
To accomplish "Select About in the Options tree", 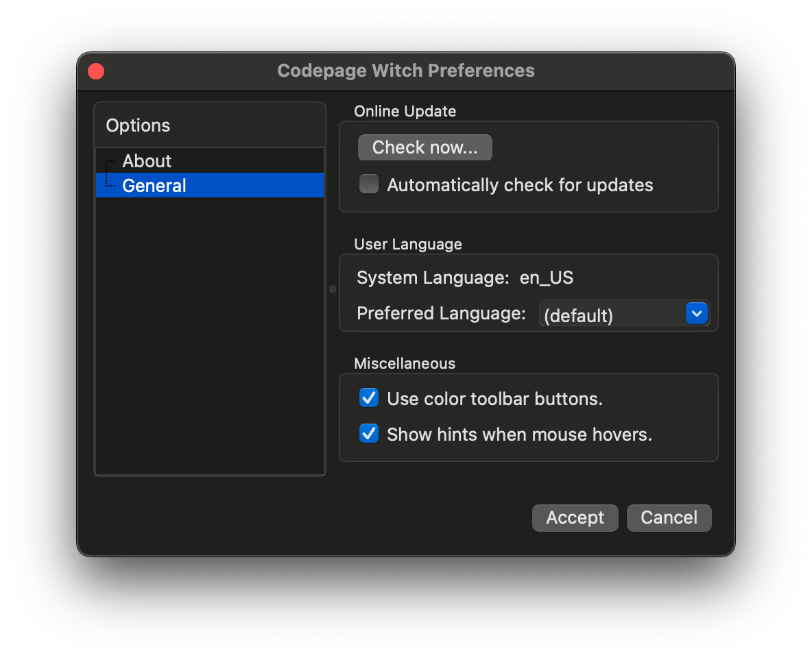I will 147,161.
